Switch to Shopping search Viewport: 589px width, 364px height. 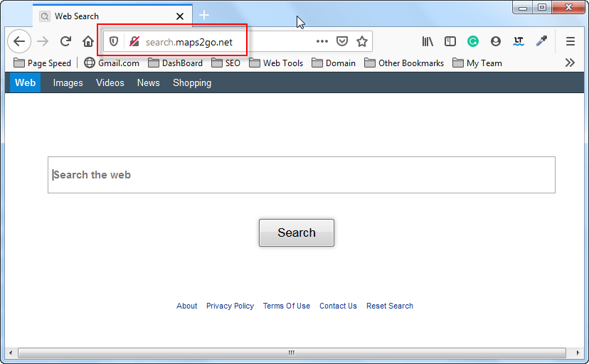tap(192, 83)
